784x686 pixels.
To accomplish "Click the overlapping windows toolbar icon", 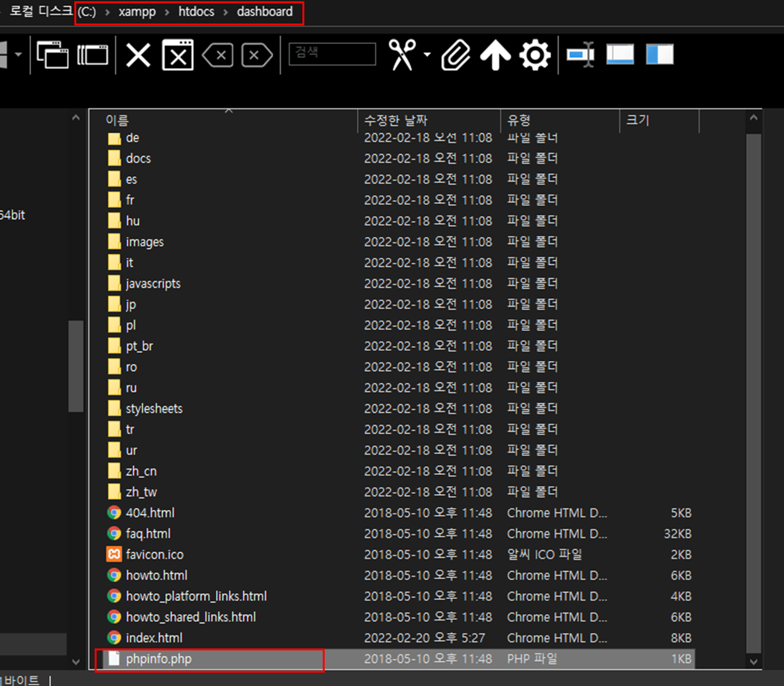I will point(53,55).
